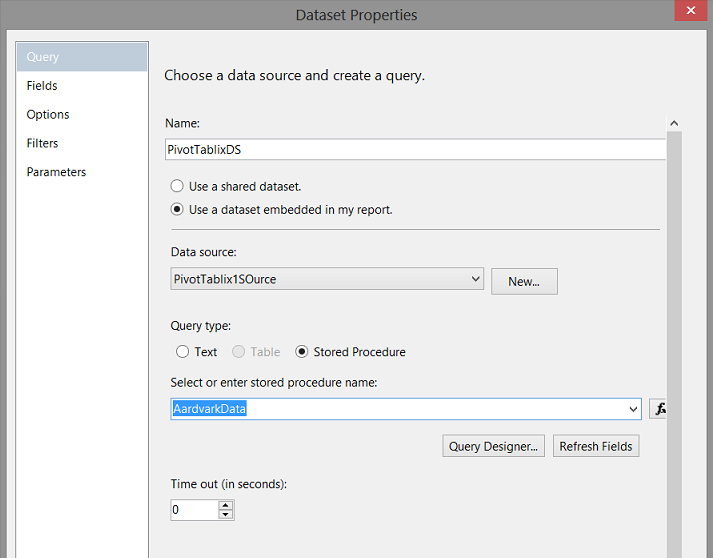The image size is (713, 558).
Task: Select Stored Procedure query type
Action: [x=301, y=352]
